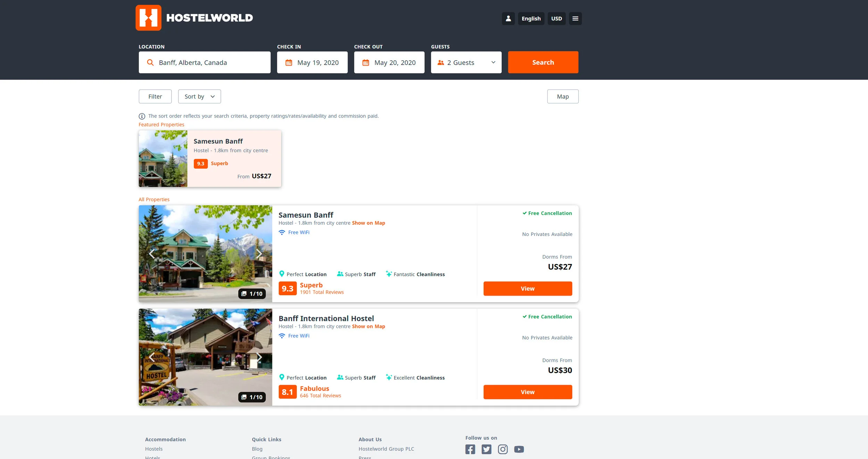Open the featured Samesun Banff card
This screenshot has height=459, width=868.
tap(210, 159)
